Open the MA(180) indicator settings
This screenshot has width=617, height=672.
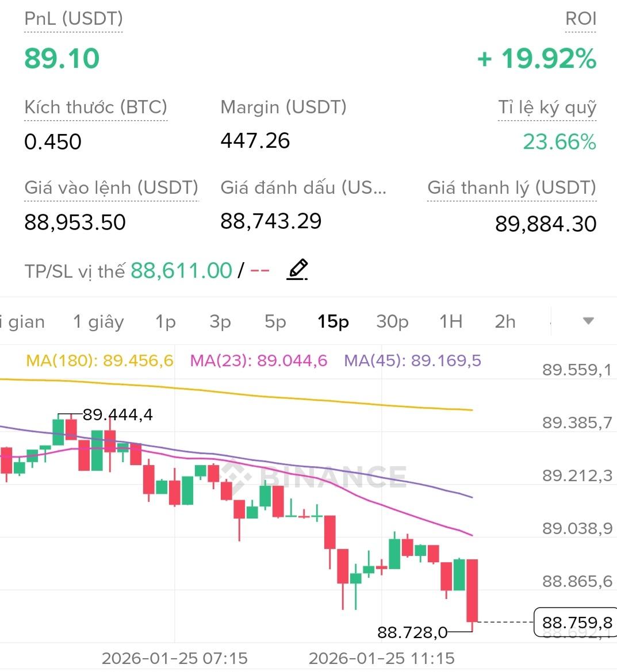pyautogui.click(x=99, y=361)
